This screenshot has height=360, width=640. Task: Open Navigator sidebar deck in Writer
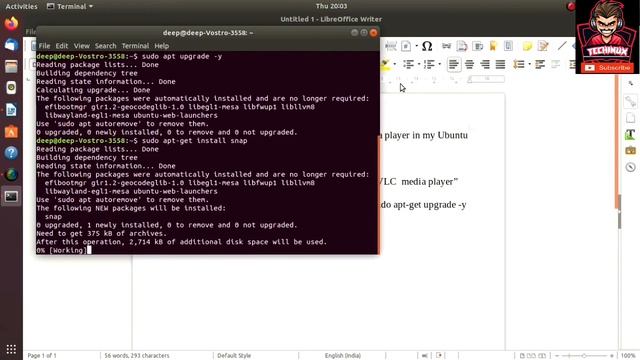[x=631, y=167]
